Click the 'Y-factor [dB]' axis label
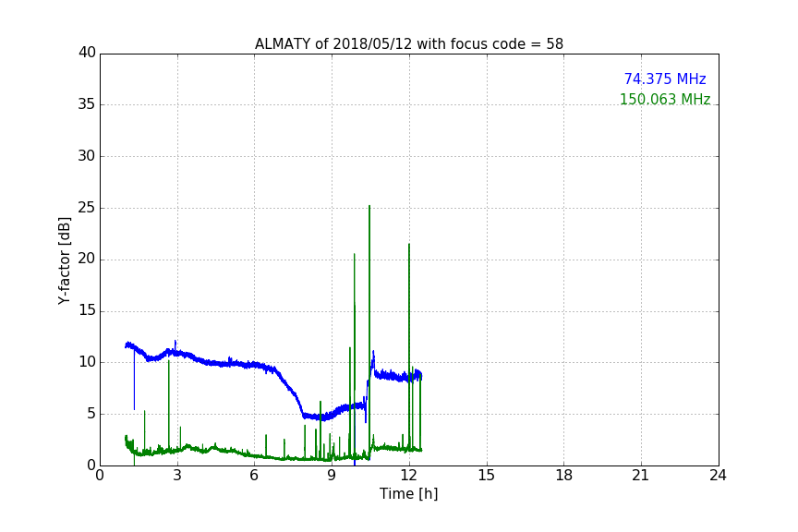 coord(64,260)
